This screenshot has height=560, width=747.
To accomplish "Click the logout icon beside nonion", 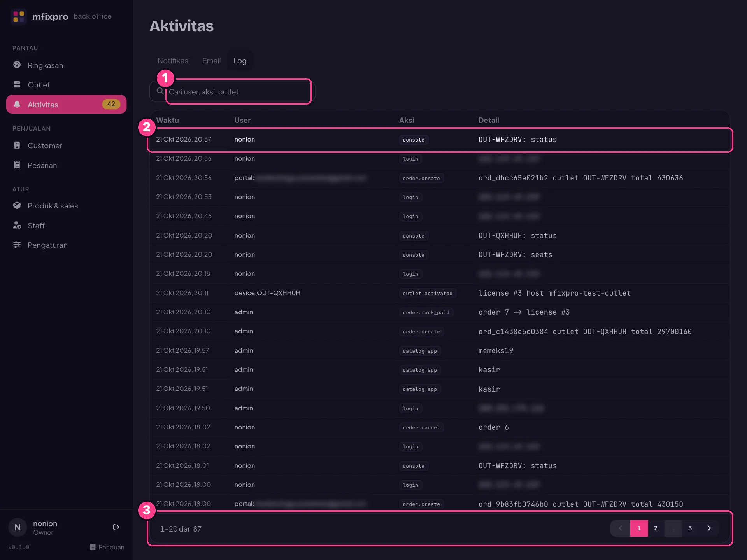I will (x=116, y=527).
